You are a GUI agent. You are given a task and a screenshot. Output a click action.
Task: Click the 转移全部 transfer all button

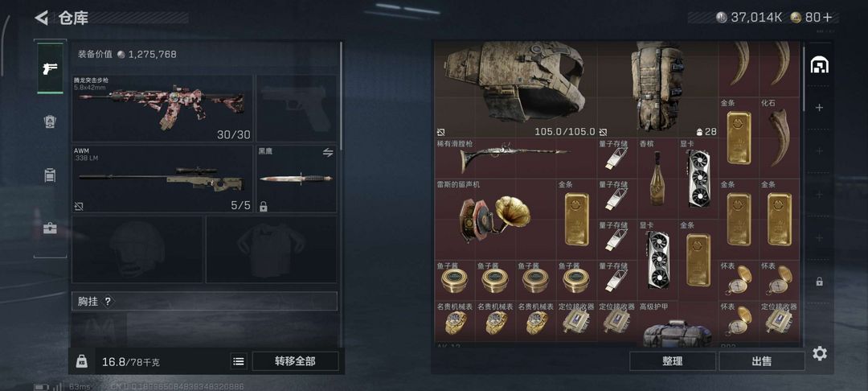tap(295, 361)
